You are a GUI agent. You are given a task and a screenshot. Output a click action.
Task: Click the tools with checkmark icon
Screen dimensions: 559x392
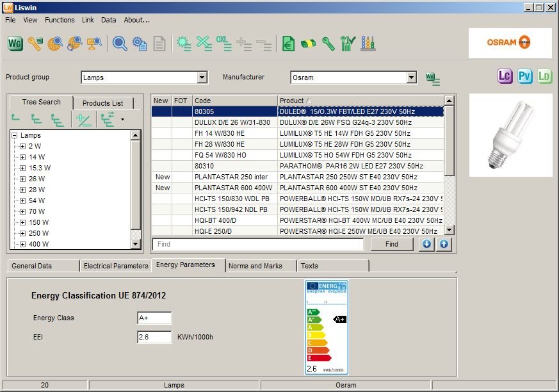[348, 44]
